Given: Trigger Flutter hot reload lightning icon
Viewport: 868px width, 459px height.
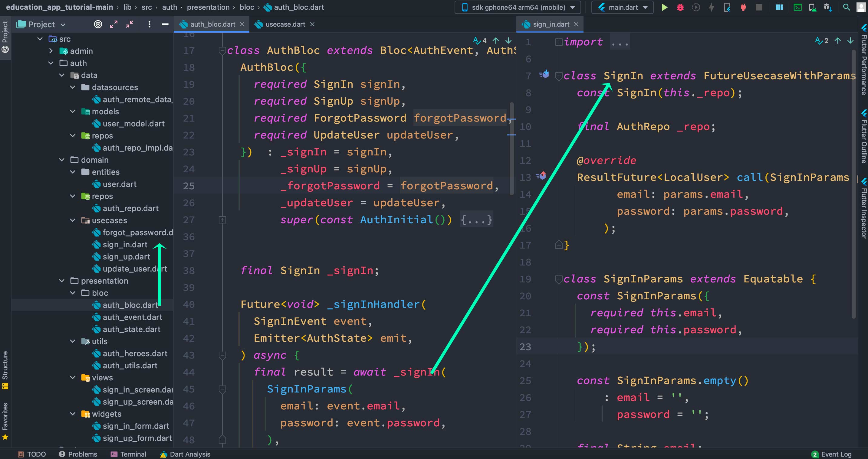Looking at the screenshot, I should pyautogui.click(x=711, y=8).
